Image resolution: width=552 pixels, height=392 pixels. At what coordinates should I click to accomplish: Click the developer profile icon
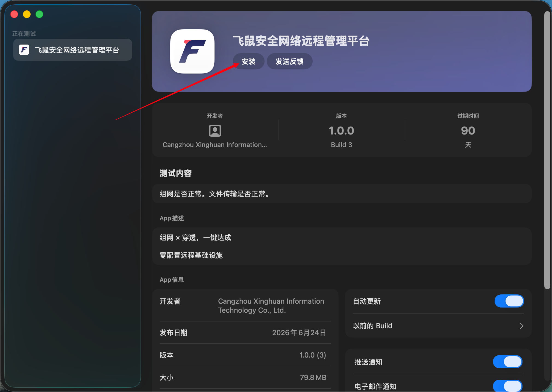click(x=215, y=130)
